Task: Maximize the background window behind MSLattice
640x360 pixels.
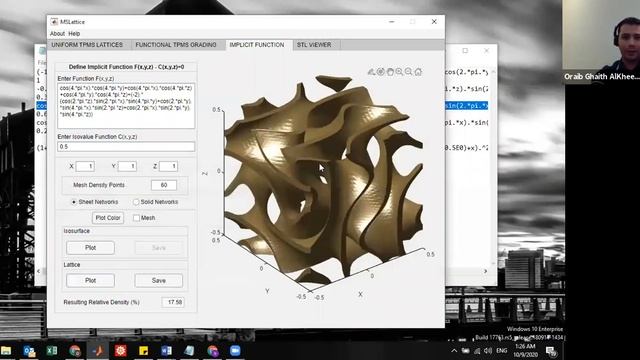Action: pos(465,51)
